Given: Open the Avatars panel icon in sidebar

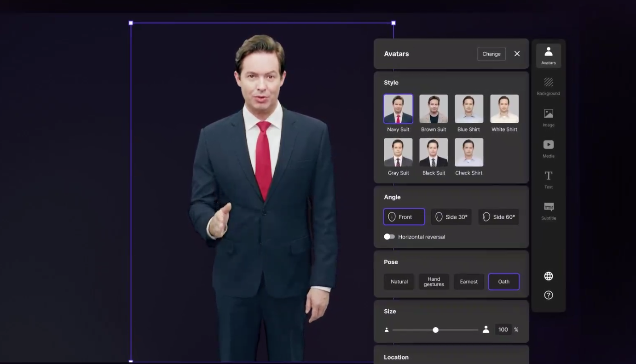Looking at the screenshot, I should [x=548, y=55].
